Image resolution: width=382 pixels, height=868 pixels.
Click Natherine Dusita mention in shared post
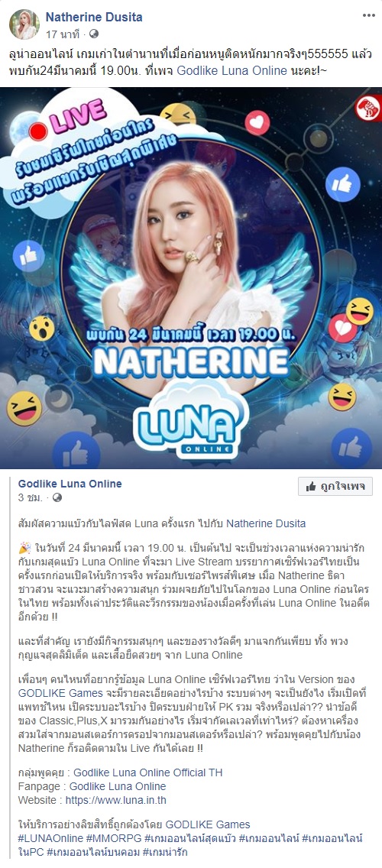click(266, 523)
